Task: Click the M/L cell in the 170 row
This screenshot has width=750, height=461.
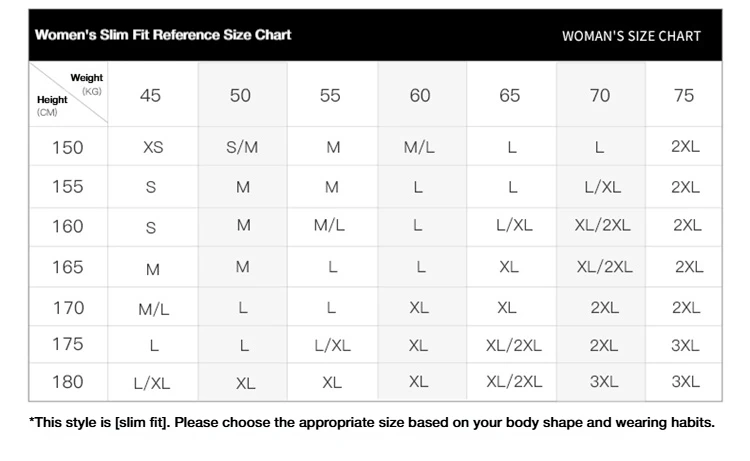Action: pyautogui.click(x=154, y=309)
